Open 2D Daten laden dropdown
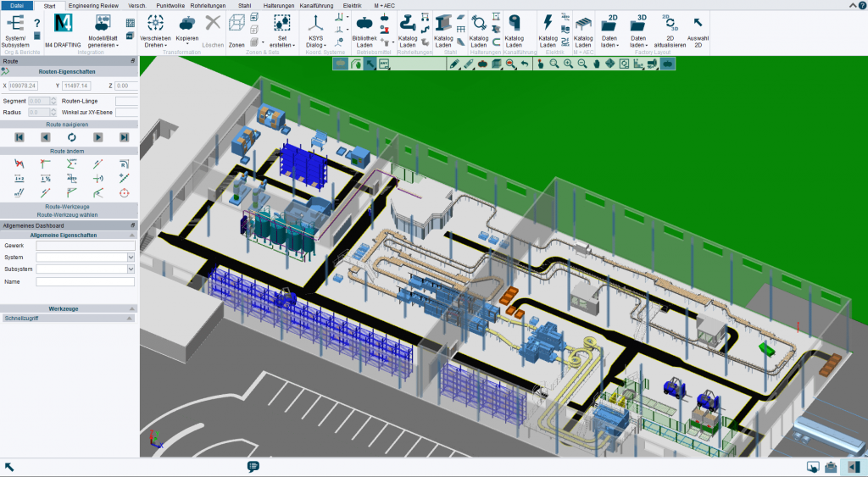Image resolution: width=868 pixels, height=477 pixels. 609,31
